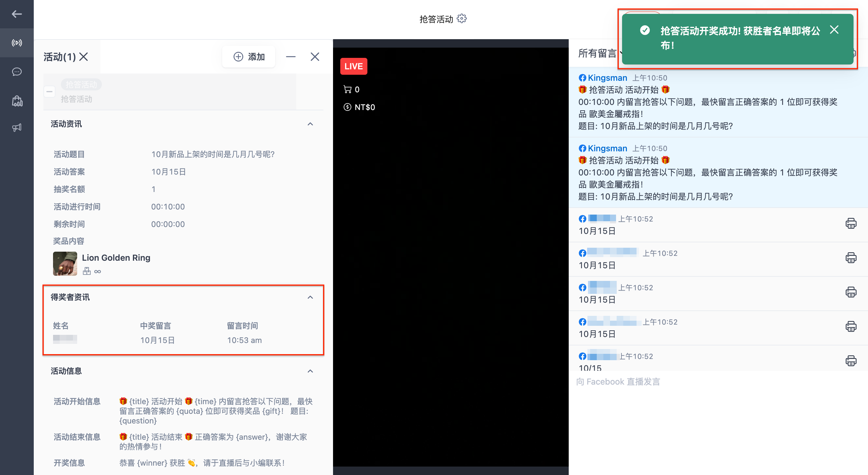
Task: Click the 活动题目 question text
Action: (213, 154)
